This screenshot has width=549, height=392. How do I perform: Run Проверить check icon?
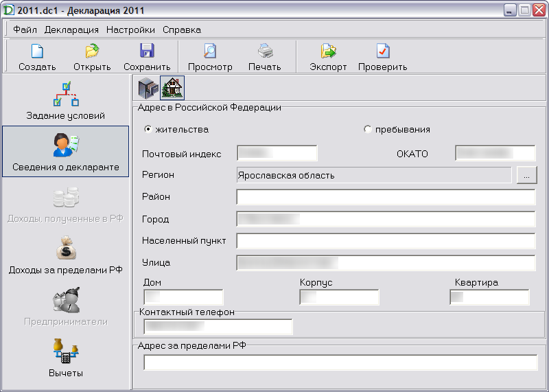[383, 51]
